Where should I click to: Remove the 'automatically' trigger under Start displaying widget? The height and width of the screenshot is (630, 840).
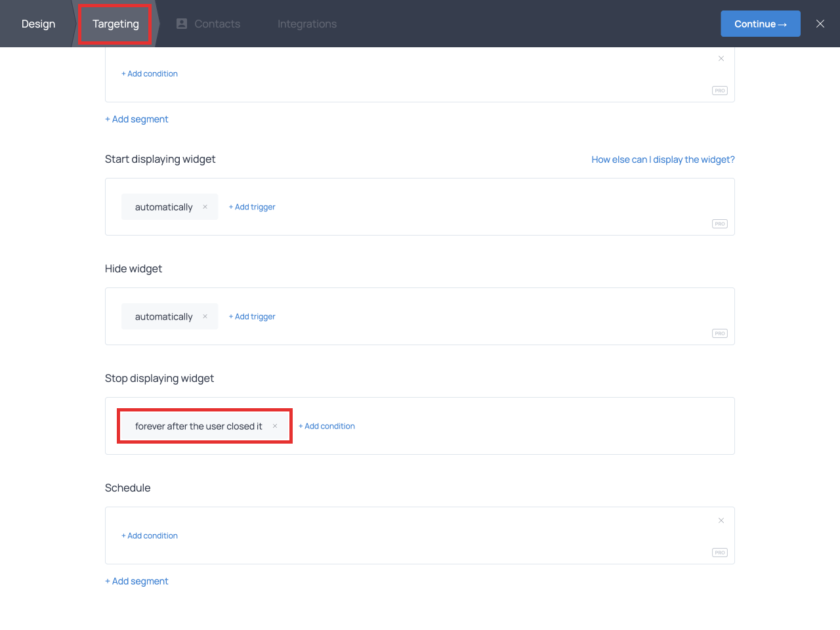205,207
